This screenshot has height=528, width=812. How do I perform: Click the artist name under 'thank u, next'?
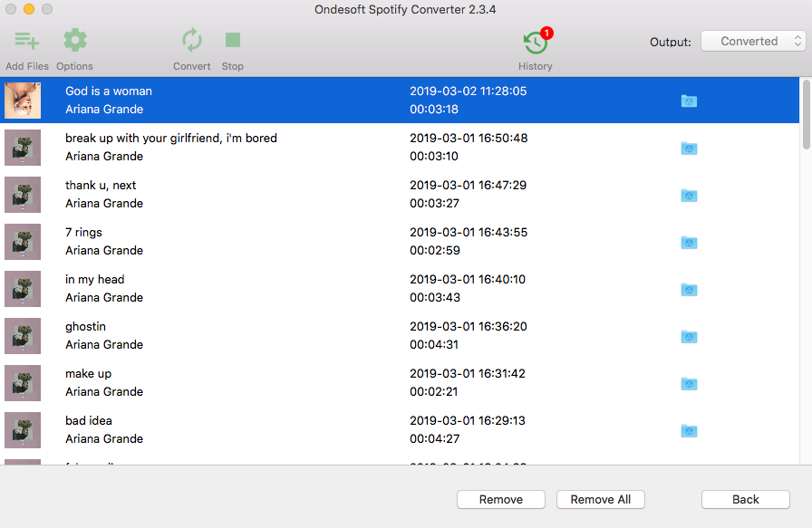point(104,204)
